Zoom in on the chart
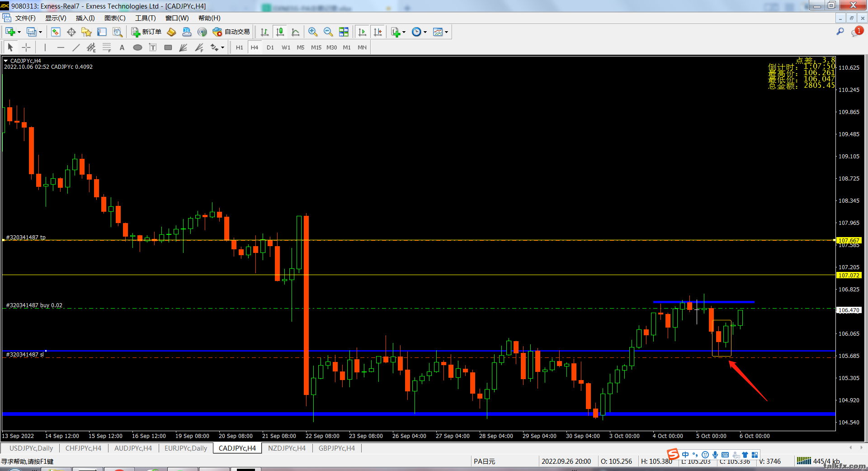Screen dimensions: 868x471 click(312, 32)
